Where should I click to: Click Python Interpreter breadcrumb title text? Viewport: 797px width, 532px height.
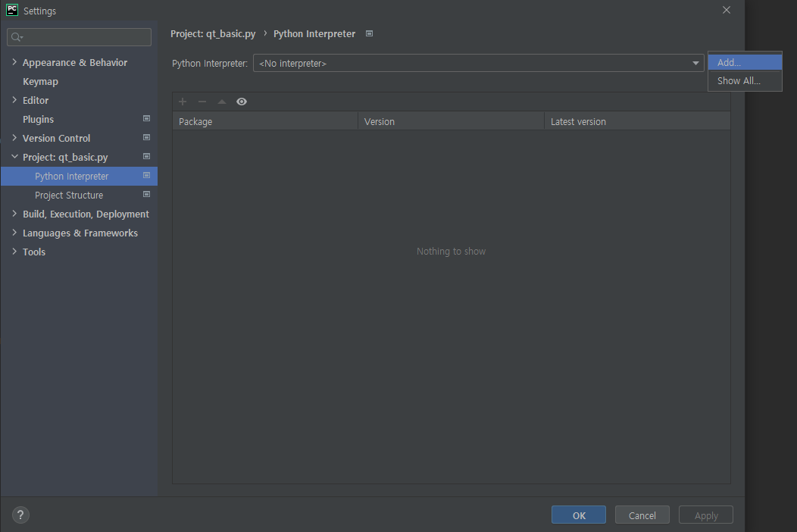(314, 33)
